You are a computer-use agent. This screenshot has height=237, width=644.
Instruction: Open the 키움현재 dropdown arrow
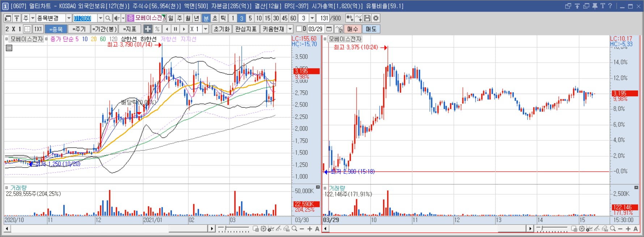[290, 29]
